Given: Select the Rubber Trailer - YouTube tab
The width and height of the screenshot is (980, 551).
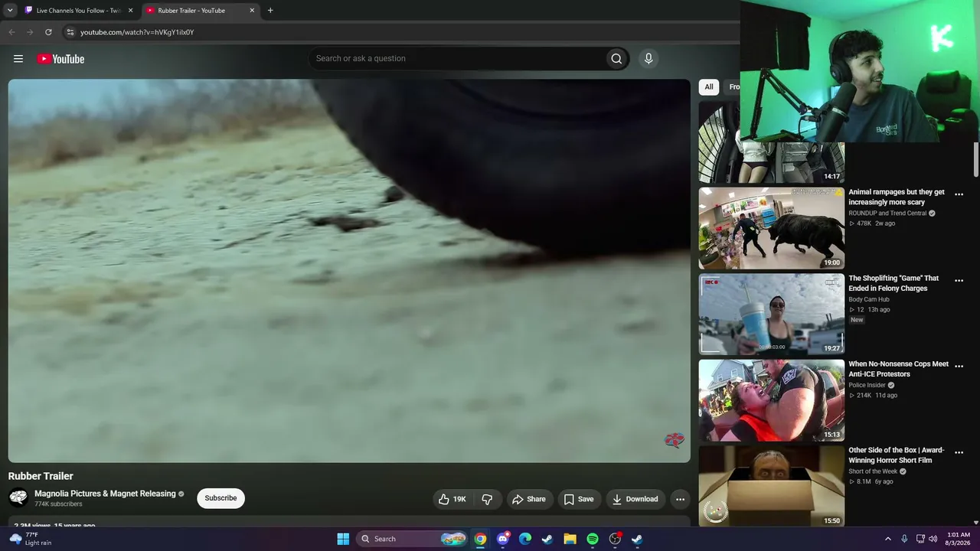Looking at the screenshot, I should pos(201,11).
